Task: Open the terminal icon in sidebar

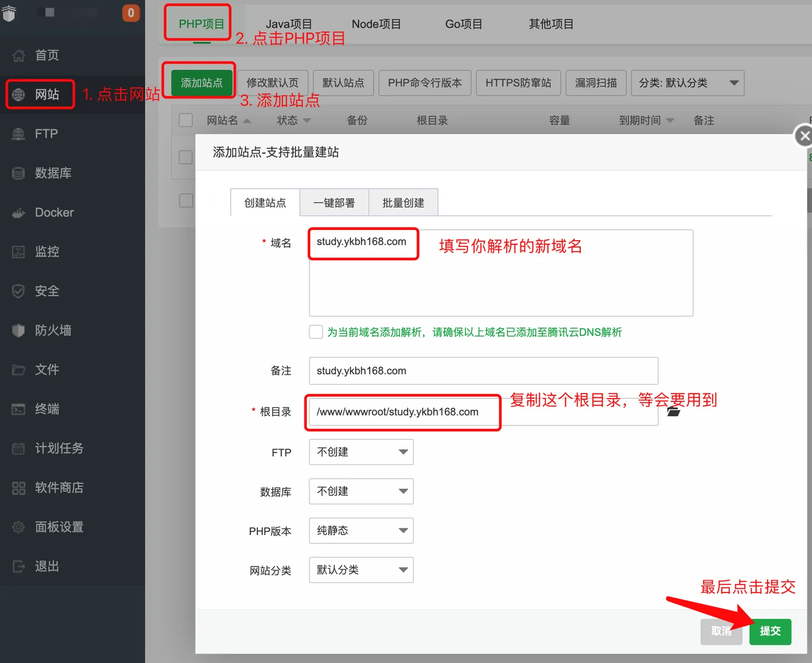Action: coord(19,409)
